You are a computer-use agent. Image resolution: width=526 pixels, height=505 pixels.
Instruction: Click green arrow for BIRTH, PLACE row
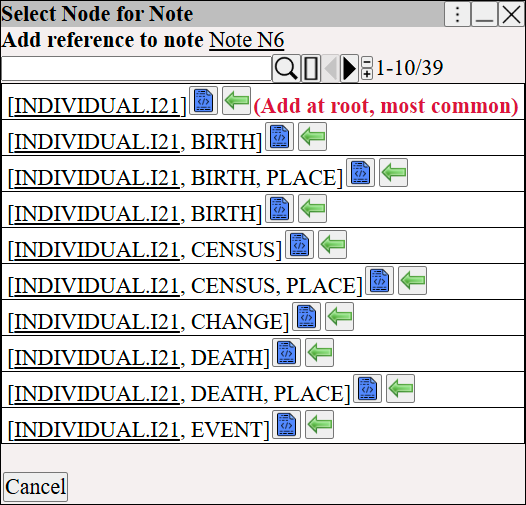tap(393, 172)
